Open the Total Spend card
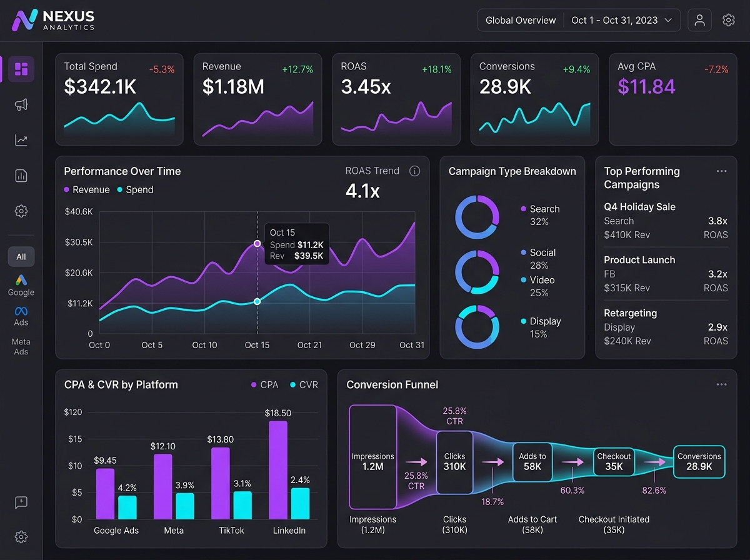 click(x=119, y=99)
